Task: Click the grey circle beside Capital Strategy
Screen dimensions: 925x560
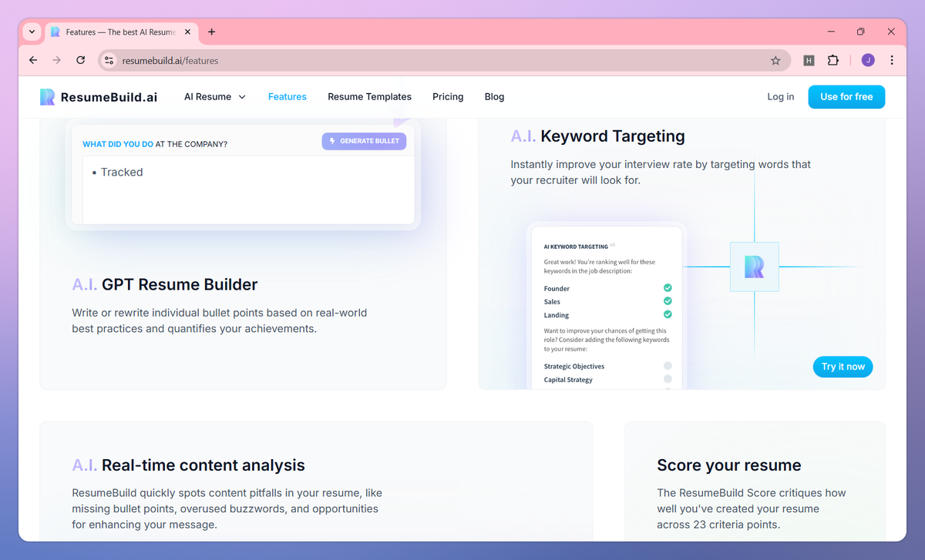Action: (x=668, y=379)
